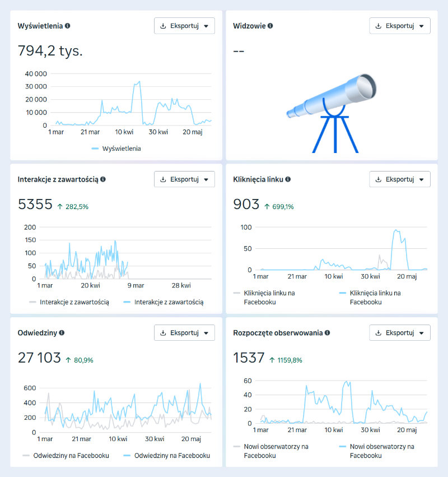Click the 794,2 tys. views total
This screenshot has width=448, height=477.
50,51
